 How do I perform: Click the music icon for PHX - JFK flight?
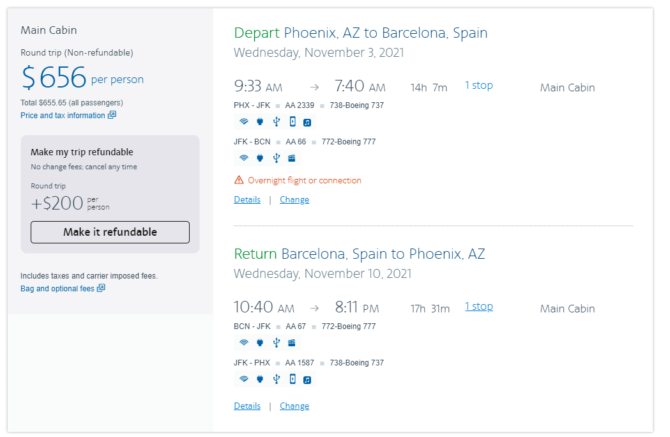click(x=307, y=123)
